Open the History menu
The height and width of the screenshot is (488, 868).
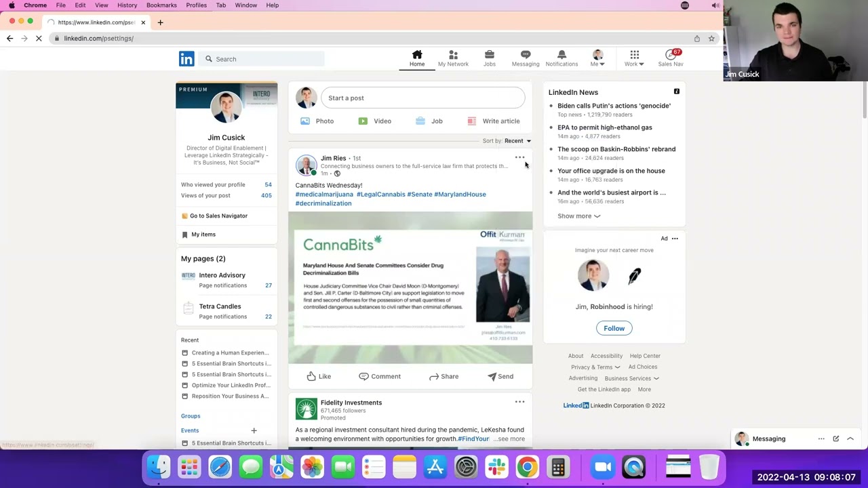coord(127,5)
